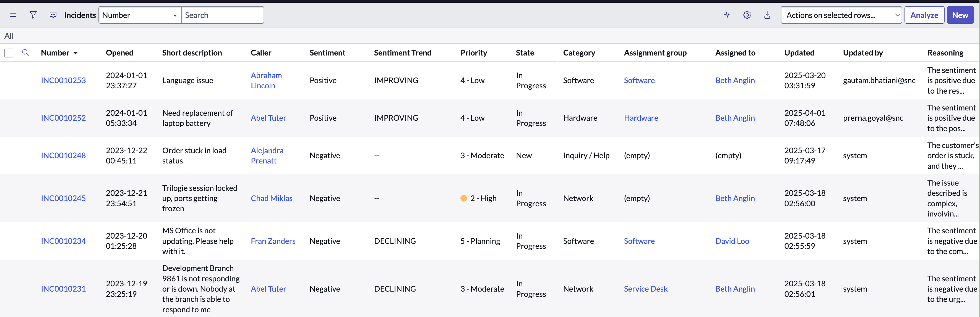Sort by Updated column header

tap(799, 53)
